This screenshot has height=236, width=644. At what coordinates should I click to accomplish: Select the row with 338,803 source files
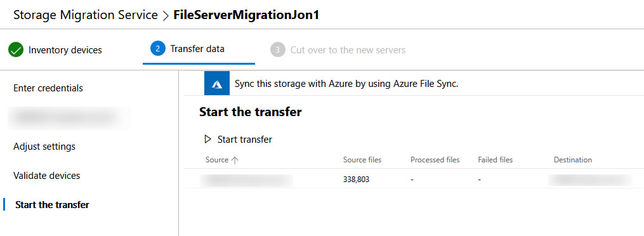tap(414, 180)
